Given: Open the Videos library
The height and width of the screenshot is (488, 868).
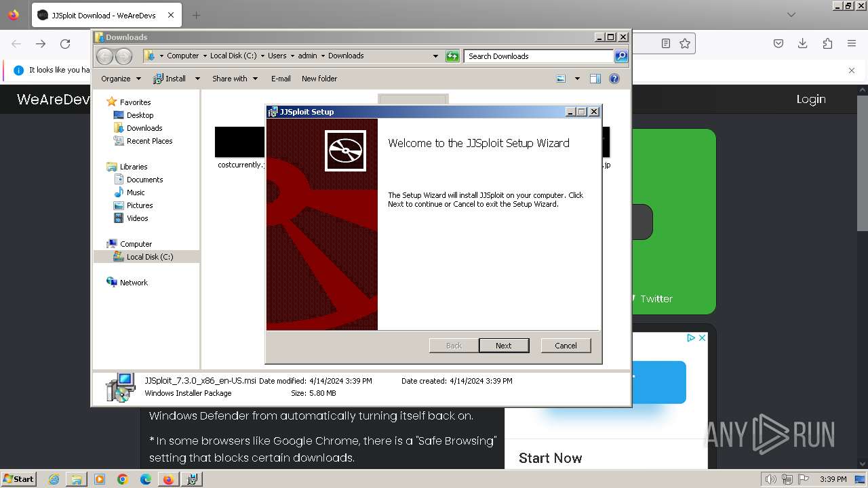Looking at the screenshot, I should [x=137, y=218].
